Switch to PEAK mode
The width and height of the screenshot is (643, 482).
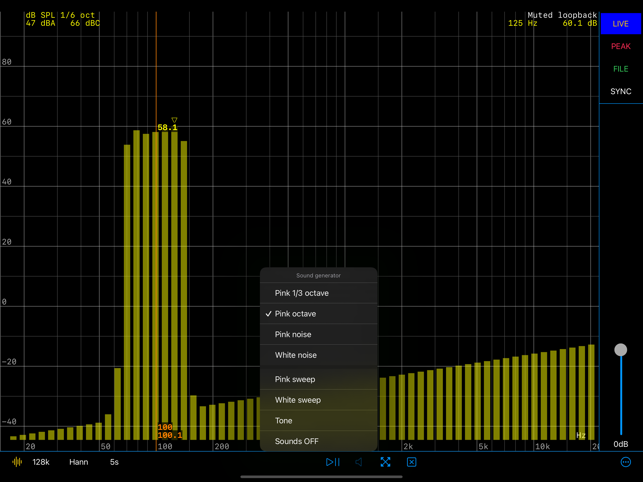click(620, 46)
